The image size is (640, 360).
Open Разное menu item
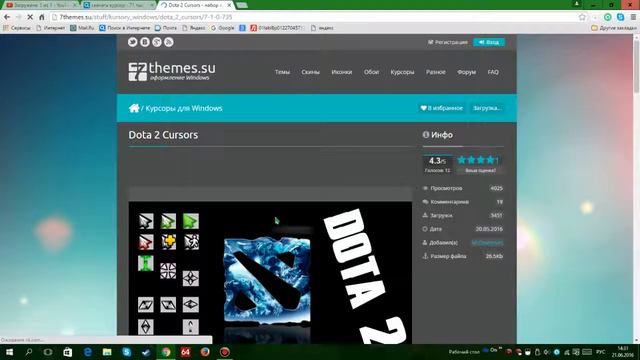coord(436,72)
